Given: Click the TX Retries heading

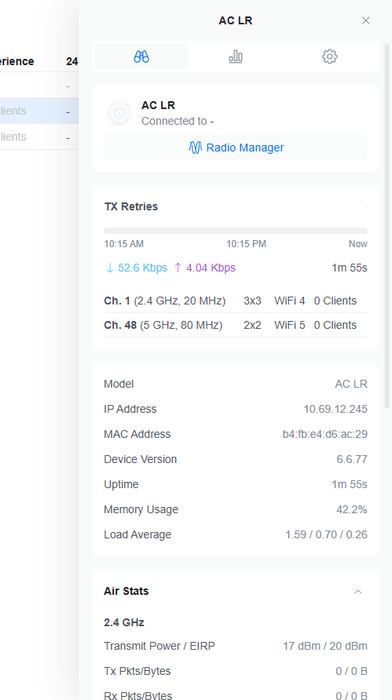Looking at the screenshot, I should coord(131,207).
